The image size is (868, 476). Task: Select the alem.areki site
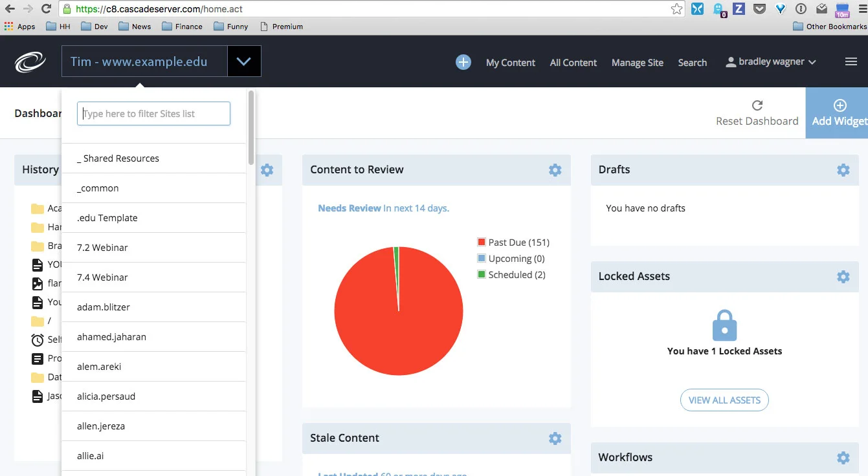tap(153, 367)
